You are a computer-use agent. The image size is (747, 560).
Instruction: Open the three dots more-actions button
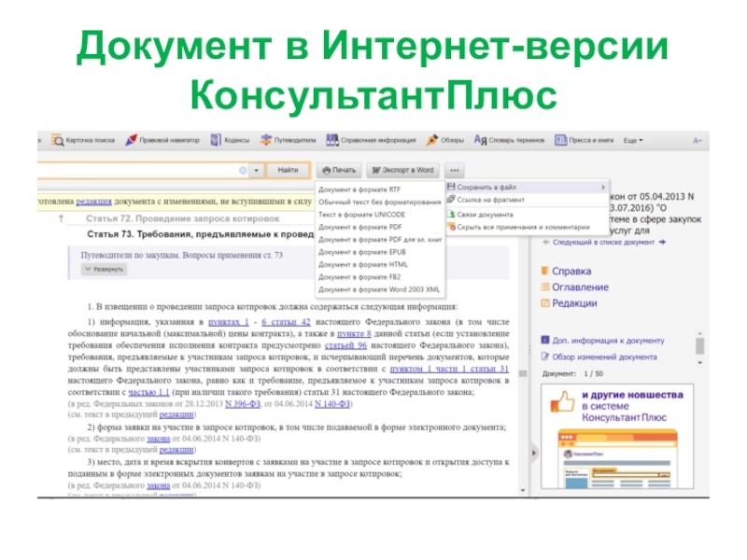pos(455,170)
